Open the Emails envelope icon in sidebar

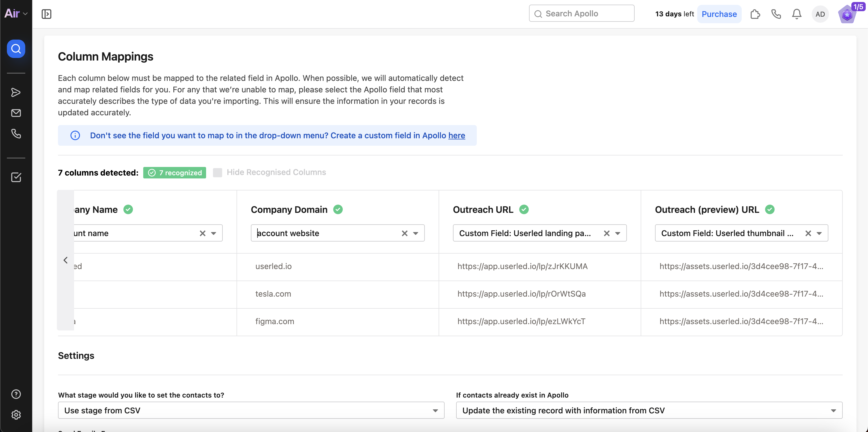16,113
